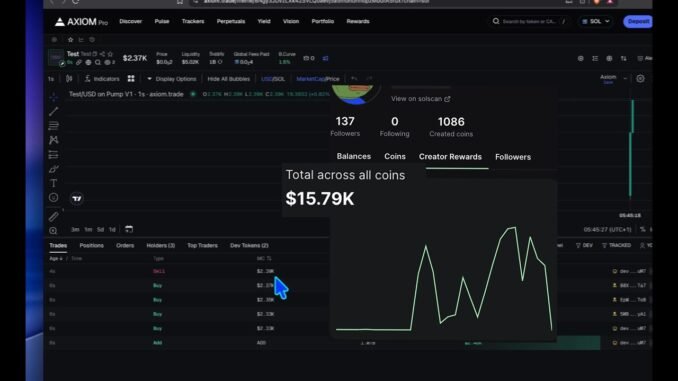
Task: Switch to the Top Traders tab
Action: (x=202, y=245)
